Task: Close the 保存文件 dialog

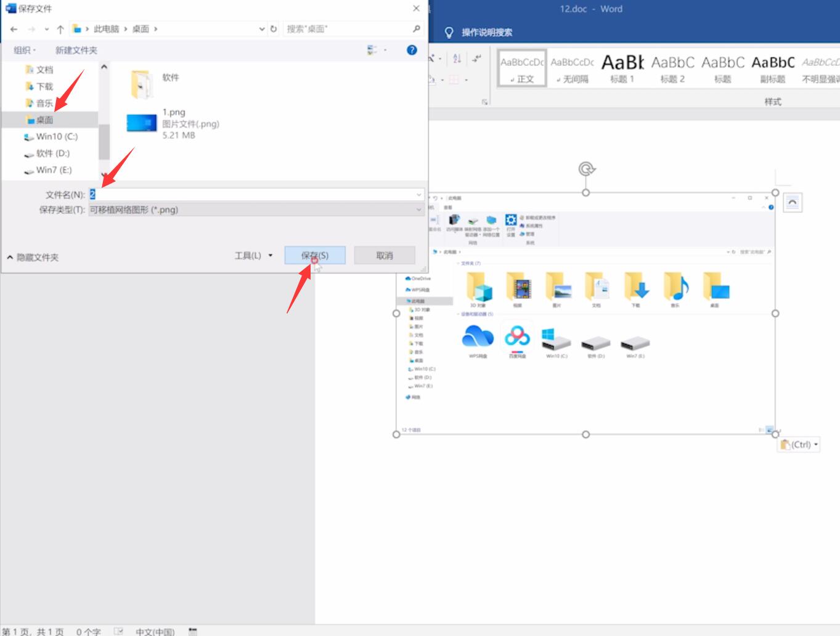Action: [x=417, y=8]
